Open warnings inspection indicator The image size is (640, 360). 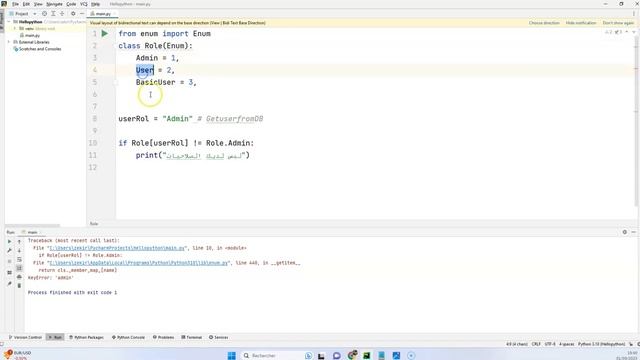613,32
